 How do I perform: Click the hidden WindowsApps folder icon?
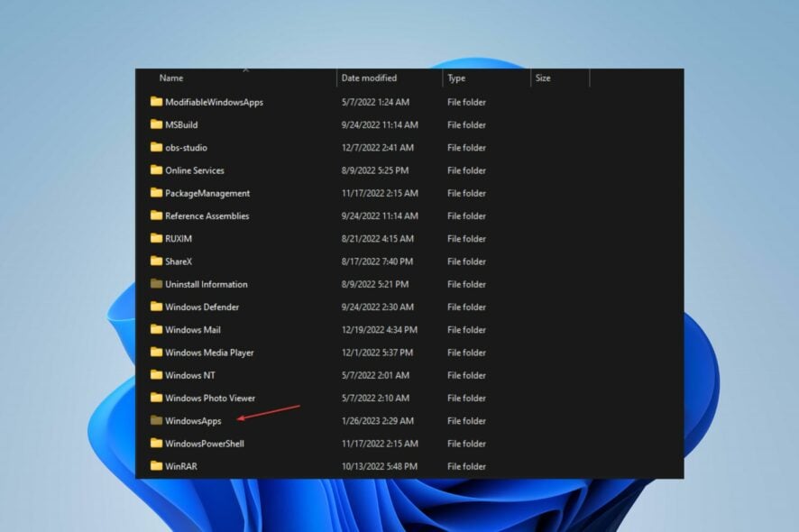[156, 420]
